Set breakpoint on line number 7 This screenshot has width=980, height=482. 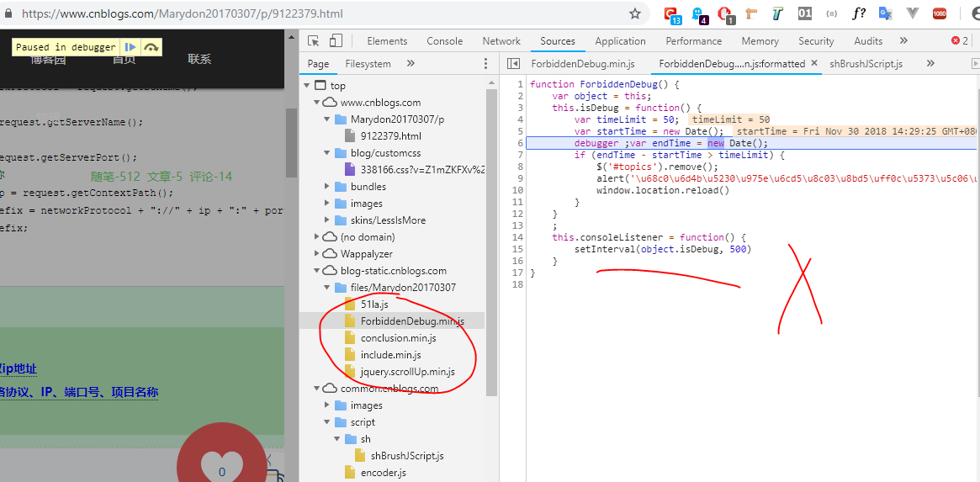(x=519, y=155)
